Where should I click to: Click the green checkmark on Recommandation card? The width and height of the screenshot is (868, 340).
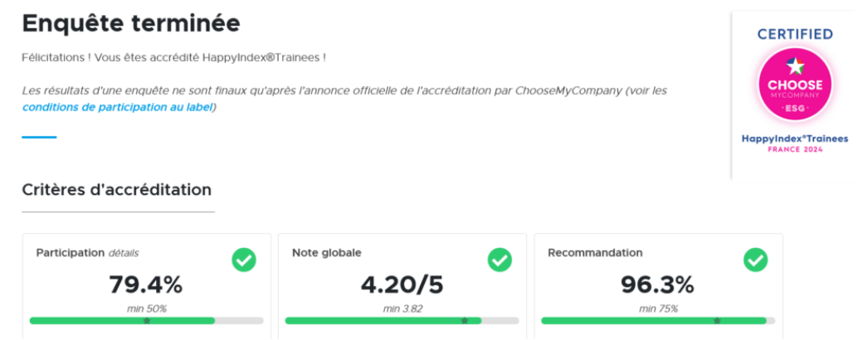click(755, 260)
